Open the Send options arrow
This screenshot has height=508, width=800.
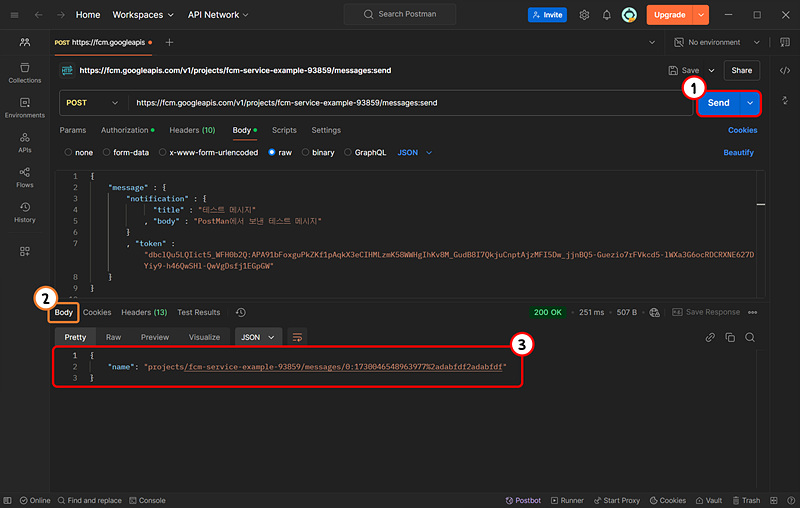coord(750,103)
